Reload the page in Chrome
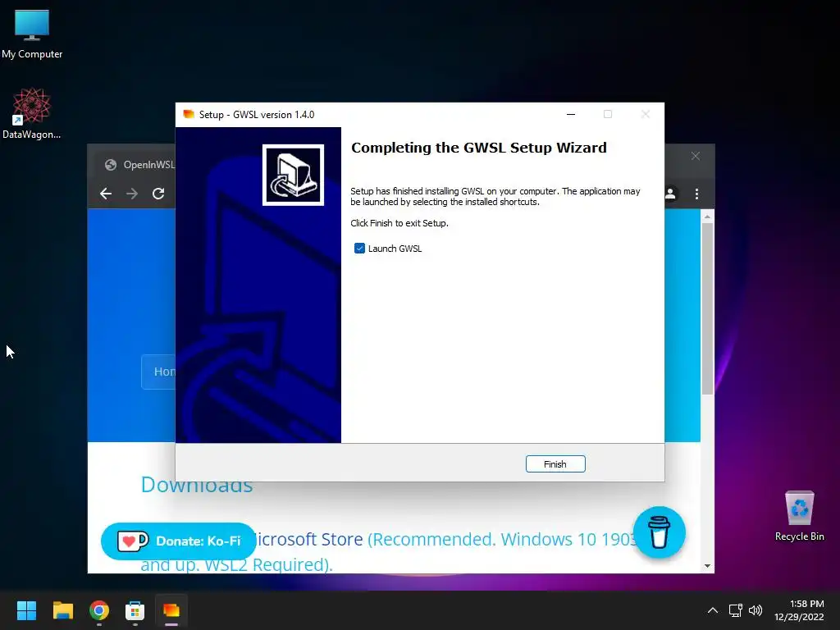 pos(158,194)
